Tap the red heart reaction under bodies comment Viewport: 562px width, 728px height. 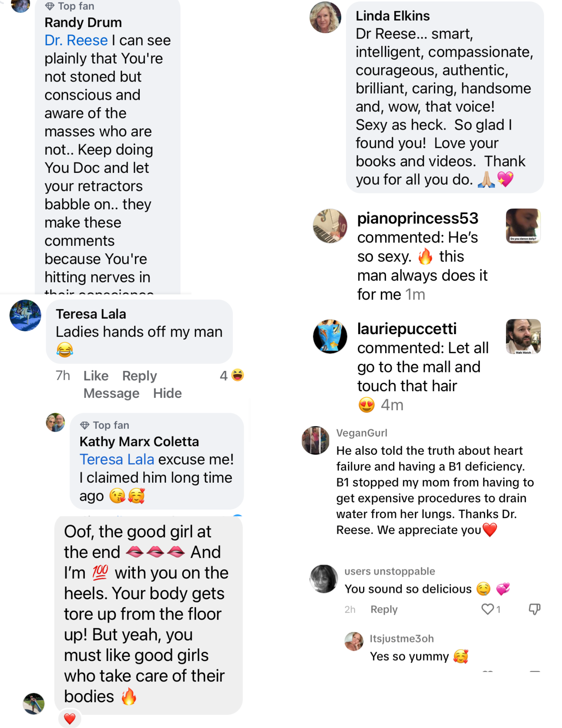click(x=69, y=719)
